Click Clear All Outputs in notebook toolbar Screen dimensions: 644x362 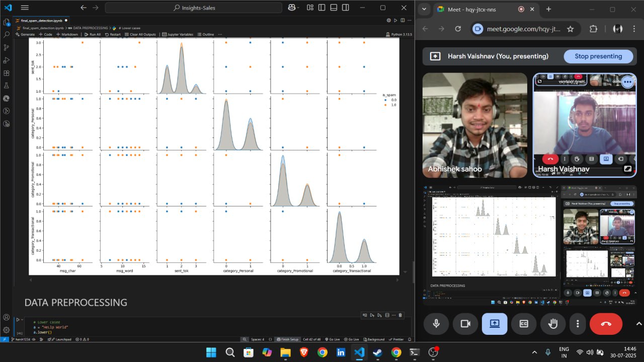140,35
